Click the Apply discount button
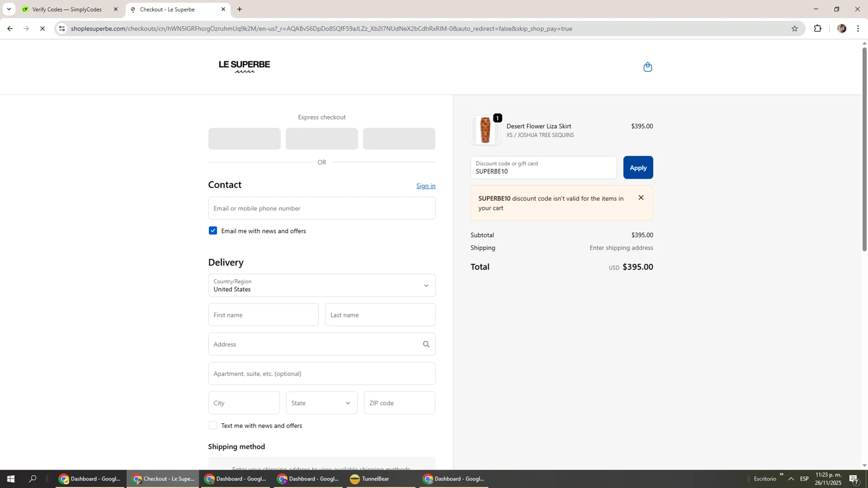The image size is (868, 488). [x=638, y=168]
